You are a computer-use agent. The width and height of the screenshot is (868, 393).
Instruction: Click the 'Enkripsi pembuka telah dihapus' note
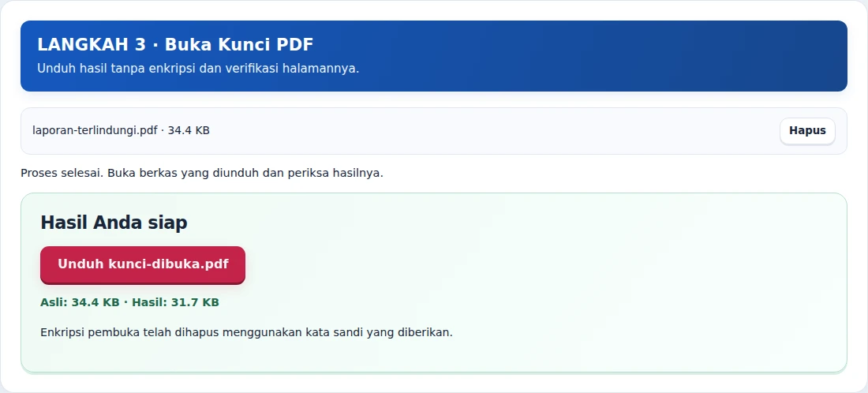pyautogui.click(x=246, y=333)
